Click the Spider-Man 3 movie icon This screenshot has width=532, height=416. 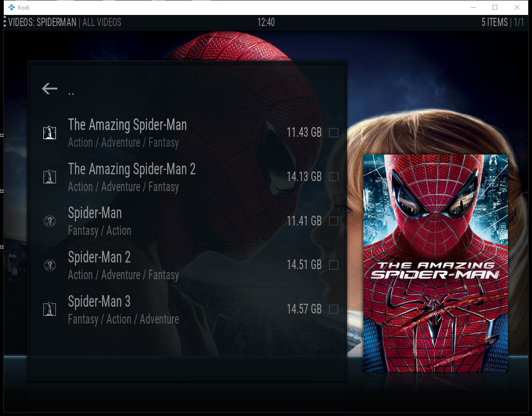pyautogui.click(x=50, y=309)
